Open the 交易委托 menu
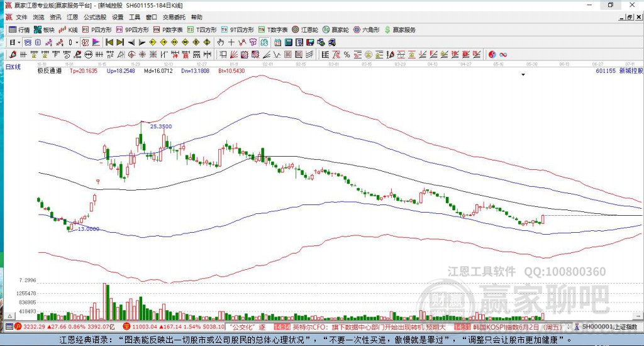 point(174,17)
